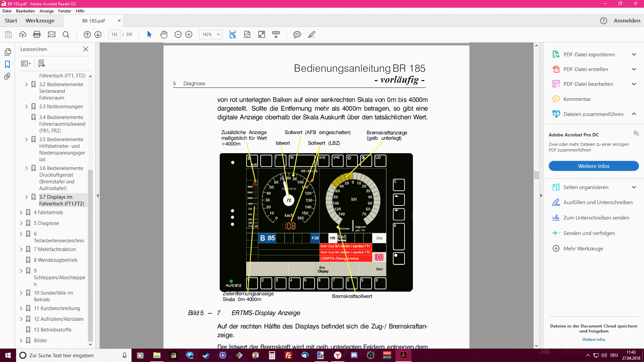The image size is (644, 362).
Task: Click the document vertical scrollbar thumb
Action: tap(536, 175)
